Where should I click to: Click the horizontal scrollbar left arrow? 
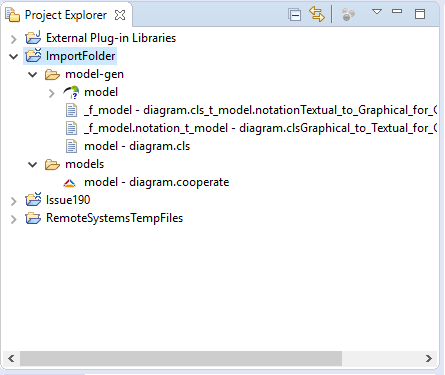tap(11, 359)
